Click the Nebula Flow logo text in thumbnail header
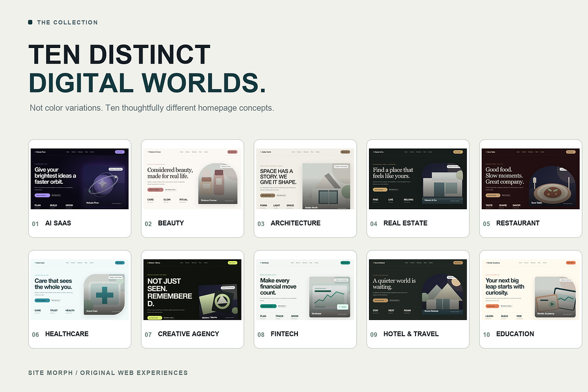This screenshot has width=588, height=392. pos(40,152)
